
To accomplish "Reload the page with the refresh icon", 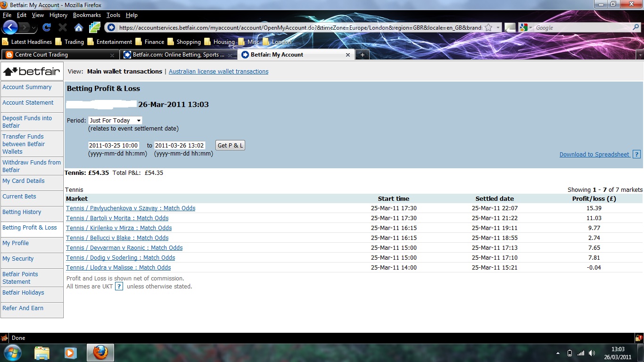I will click(46, 27).
